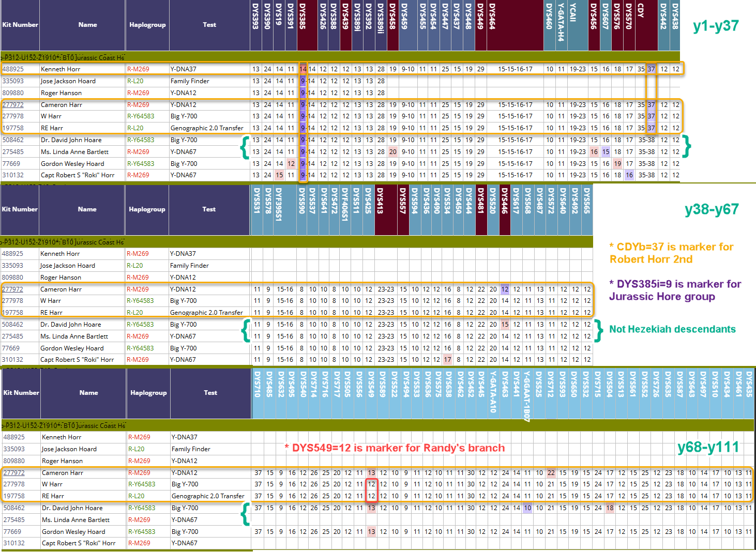
Task: Click the Y-GGAAT-1B07 column header
Action: click(526, 393)
